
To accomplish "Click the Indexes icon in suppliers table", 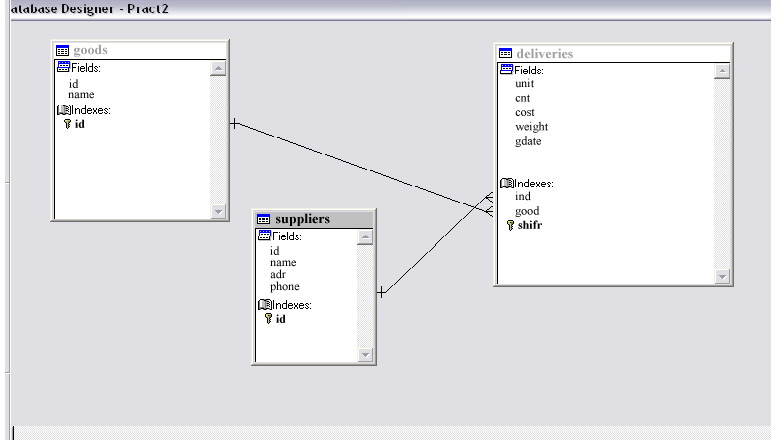I will pyautogui.click(x=265, y=305).
